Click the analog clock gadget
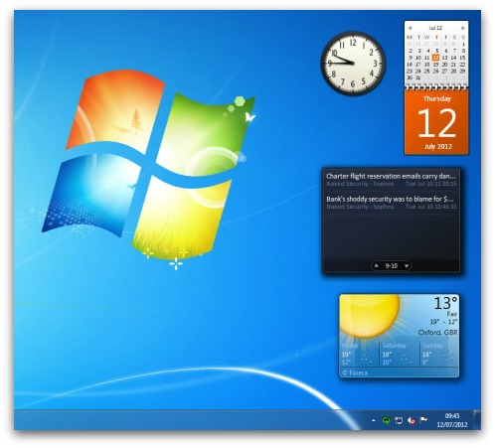 point(353,64)
